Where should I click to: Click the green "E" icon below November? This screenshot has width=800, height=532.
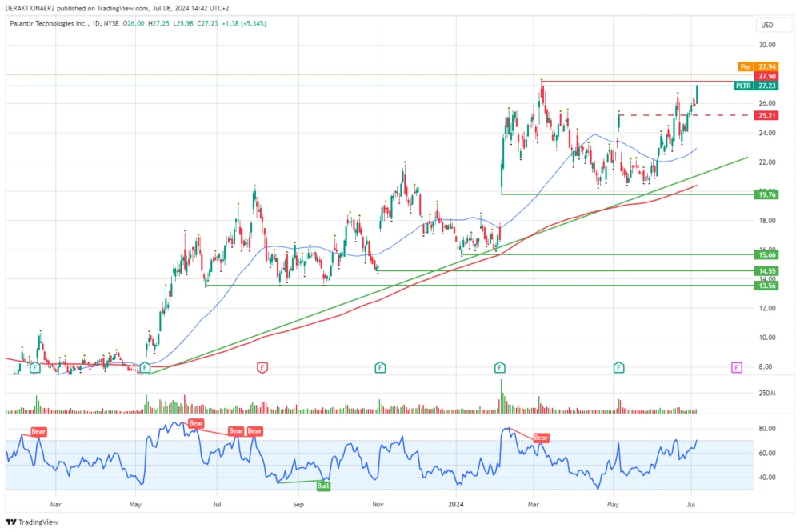pyautogui.click(x=380, y=368)
